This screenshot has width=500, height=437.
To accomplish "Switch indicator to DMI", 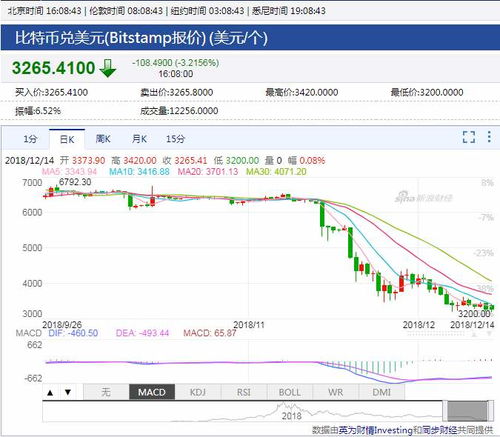I will click(x=382, y=392).
